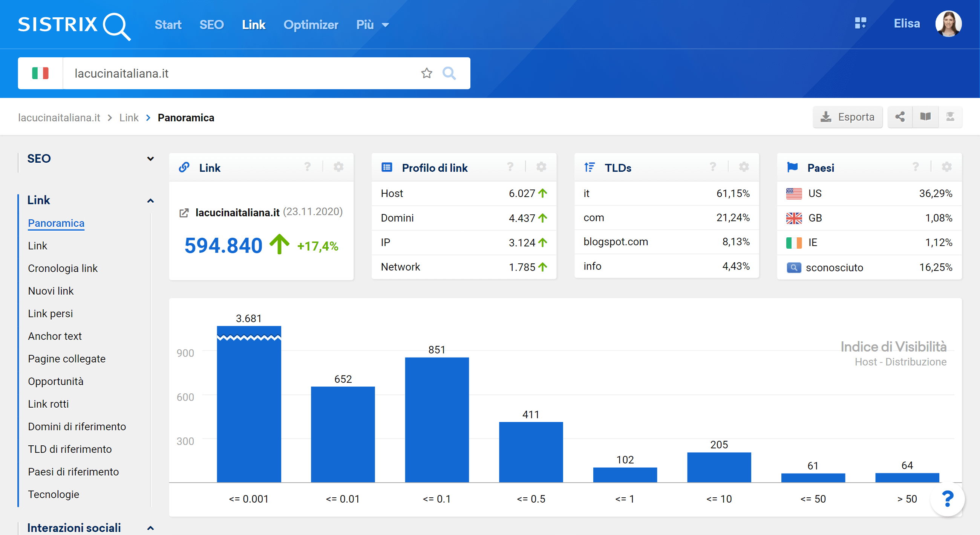Click the Paesi flag icon

792,167
